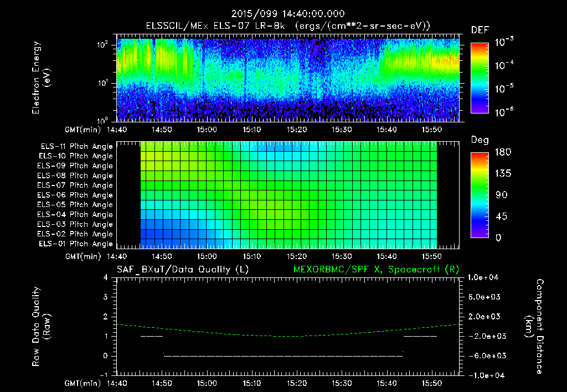This screenshot has width=567, height=392.
Task: Click the 10^-4 label on DEF scale
Action: click(504, 65)
